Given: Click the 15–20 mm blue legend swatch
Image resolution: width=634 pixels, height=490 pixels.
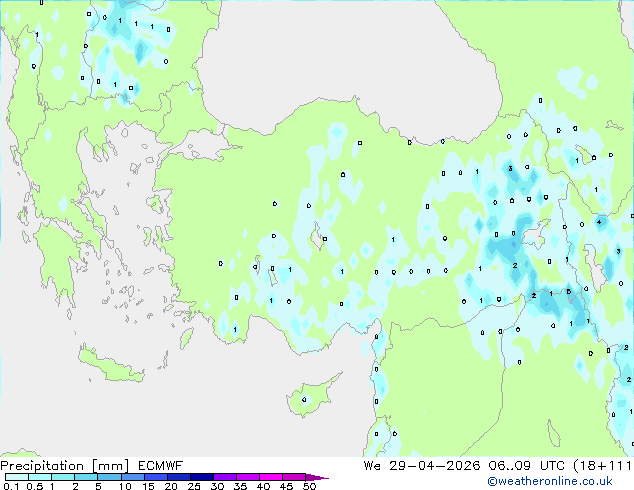Looking at the screenshot, I should pos(155,477).
